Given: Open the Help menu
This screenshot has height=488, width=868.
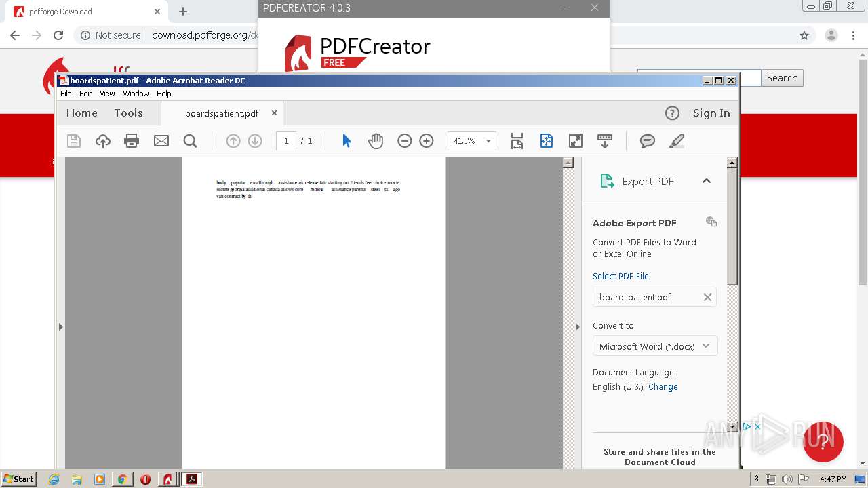Looking at the screenshot, I should (164, 94).
